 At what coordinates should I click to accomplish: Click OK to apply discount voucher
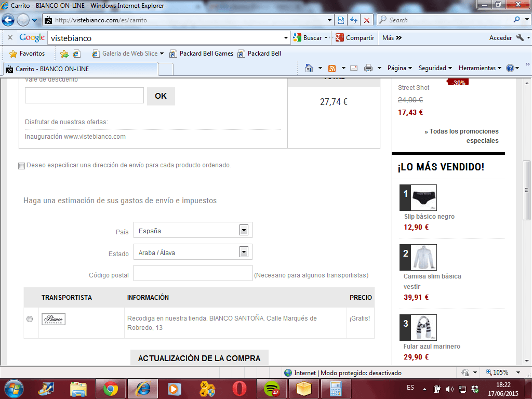tap(161, 96)
